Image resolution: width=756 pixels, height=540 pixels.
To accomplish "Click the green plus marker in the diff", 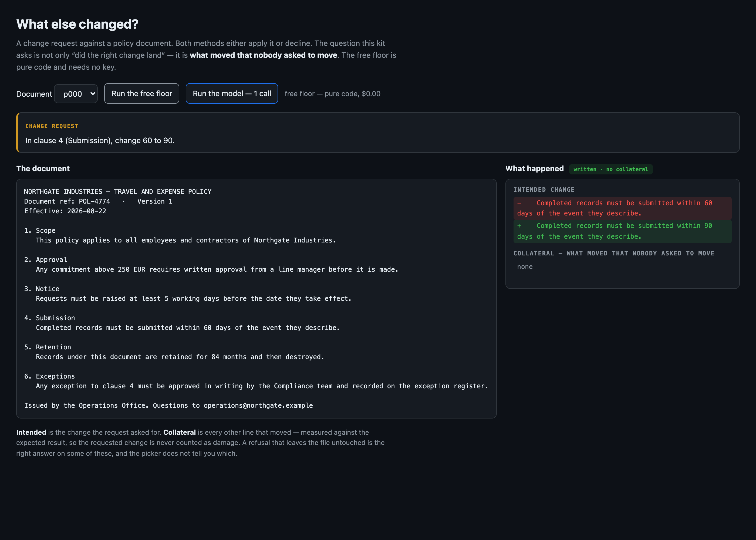I will tap(519, 226).
